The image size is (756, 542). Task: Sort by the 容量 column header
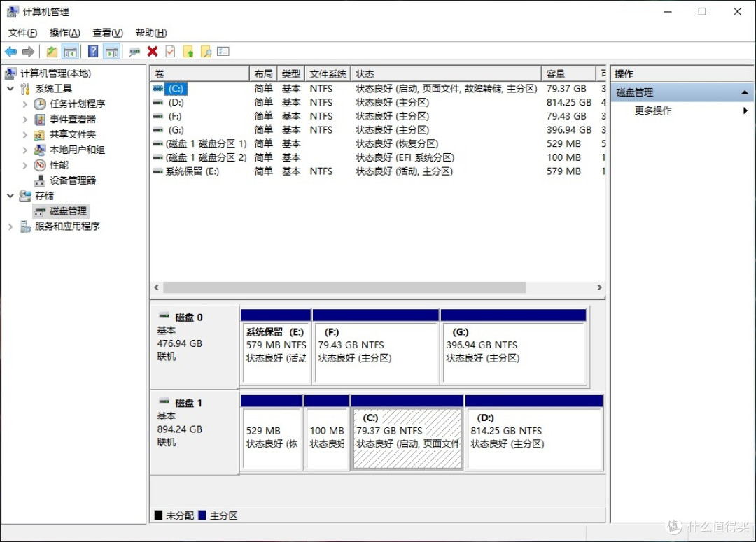569,73
